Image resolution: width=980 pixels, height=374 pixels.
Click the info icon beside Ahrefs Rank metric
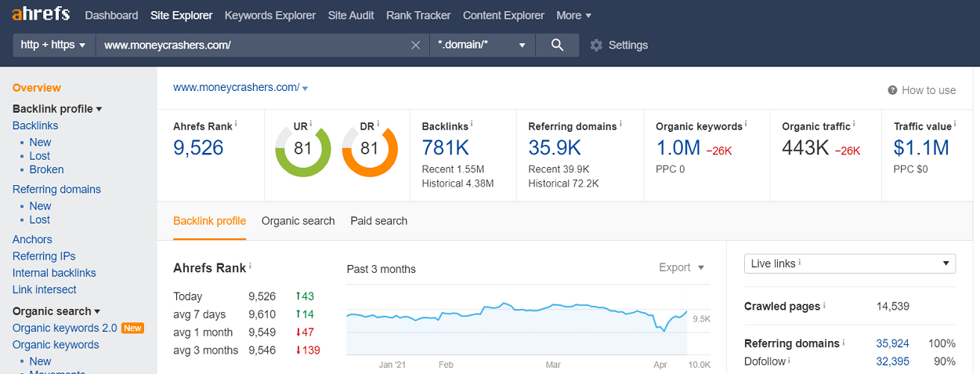tap(236, 123)
